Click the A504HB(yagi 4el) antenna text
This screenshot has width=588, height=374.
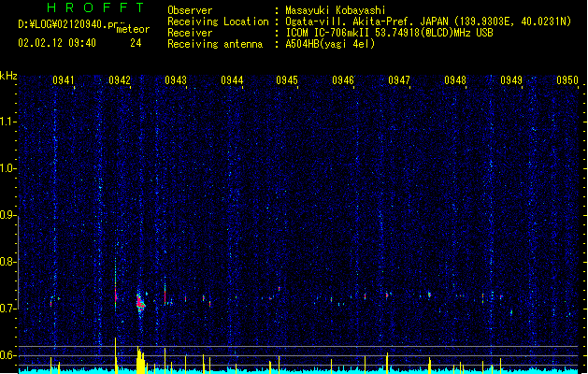tap(330, 44)
